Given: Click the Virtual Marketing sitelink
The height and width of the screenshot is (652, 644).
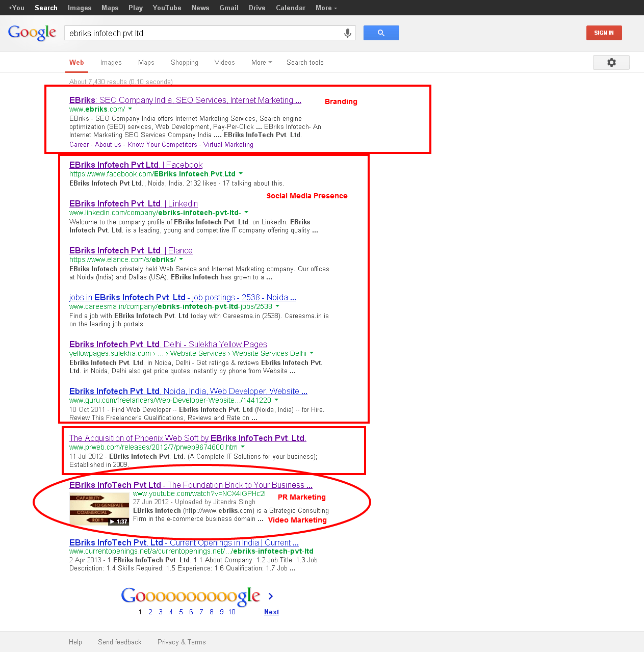Looking at the screenshot, I should (x=228, y=144).
